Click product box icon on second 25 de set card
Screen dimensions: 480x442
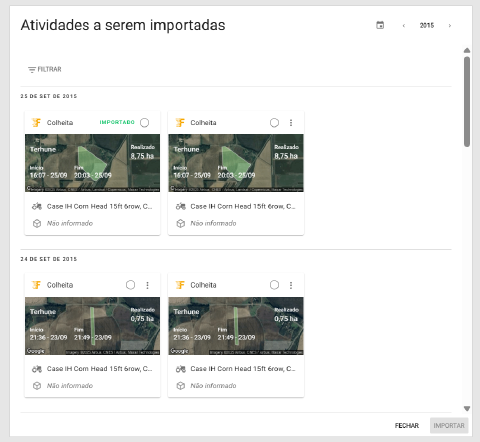point(181,223)
